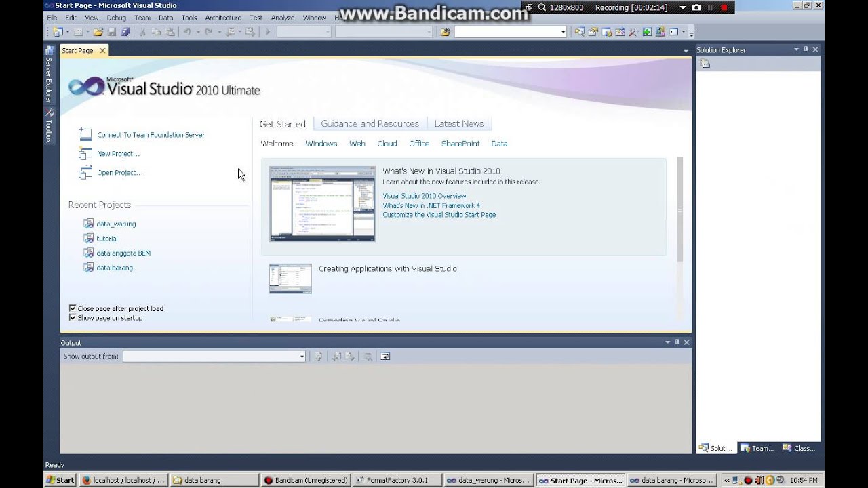Click Clear All icon in Output panel
Viewport: 868px width, 488px height.
pos(367,356)
